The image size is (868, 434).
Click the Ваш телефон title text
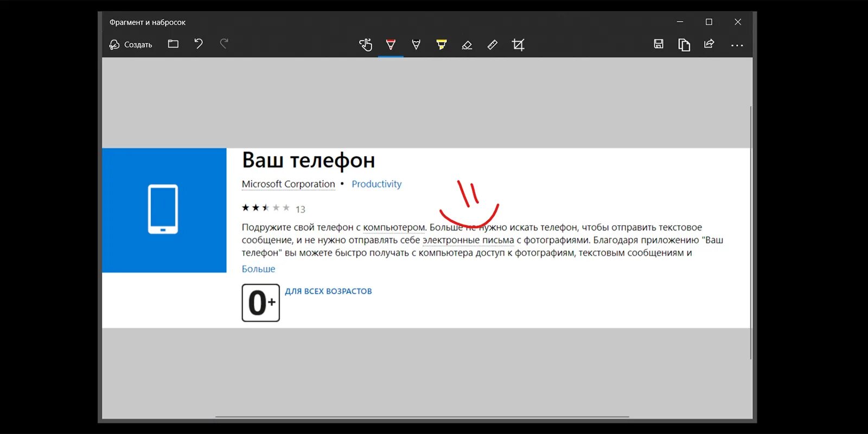click(309, 161)
